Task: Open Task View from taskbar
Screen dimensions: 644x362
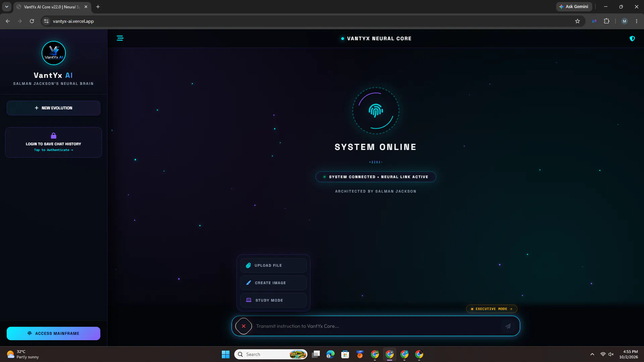Action: tap(316, 354)
